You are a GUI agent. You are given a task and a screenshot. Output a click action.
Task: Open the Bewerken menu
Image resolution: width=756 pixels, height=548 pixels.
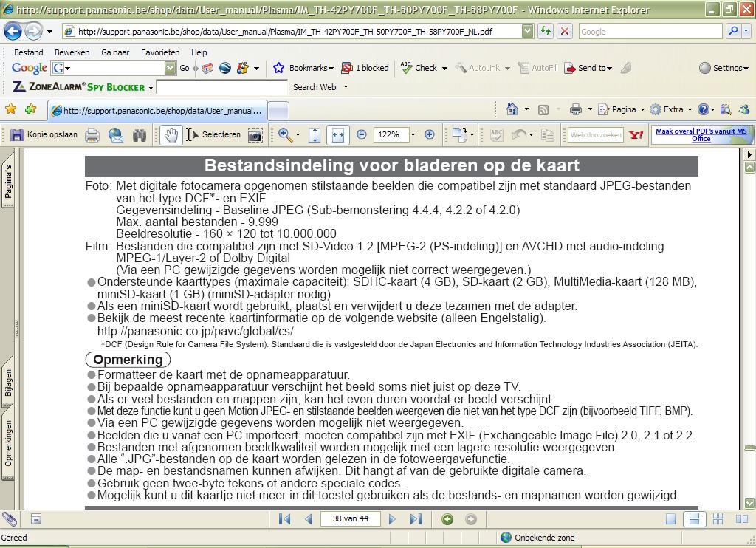(72, 52)
